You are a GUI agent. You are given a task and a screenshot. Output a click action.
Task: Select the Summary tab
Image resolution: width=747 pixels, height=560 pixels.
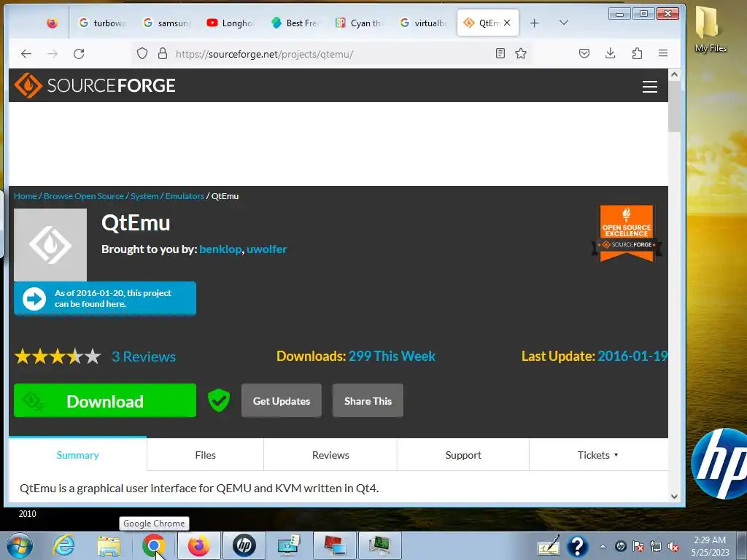[x=77, y=455]
